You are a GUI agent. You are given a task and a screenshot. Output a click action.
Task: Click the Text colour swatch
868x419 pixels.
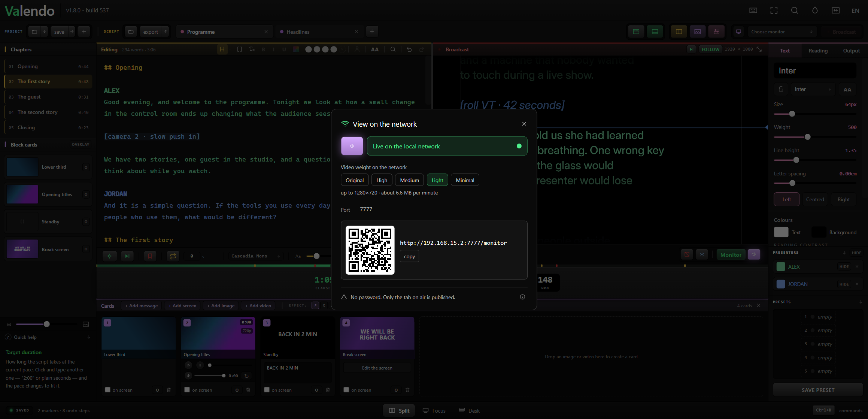tap(781, 232)
